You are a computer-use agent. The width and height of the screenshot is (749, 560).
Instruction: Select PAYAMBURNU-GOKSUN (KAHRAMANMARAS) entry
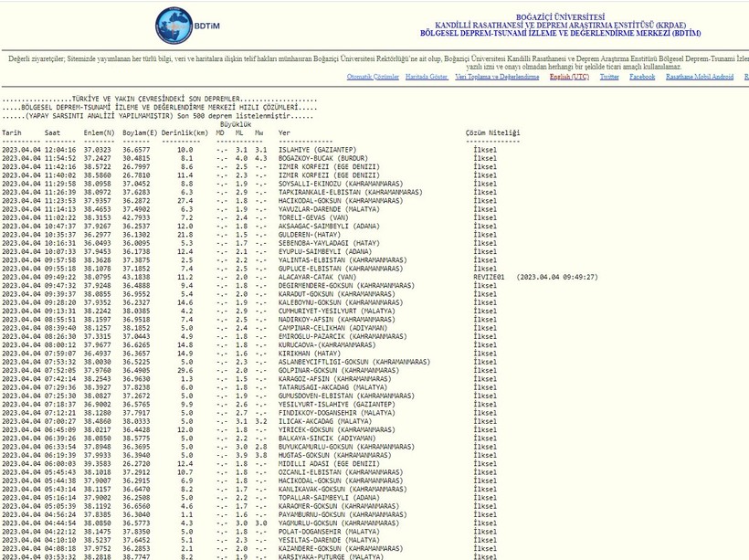tap(343, 514)
